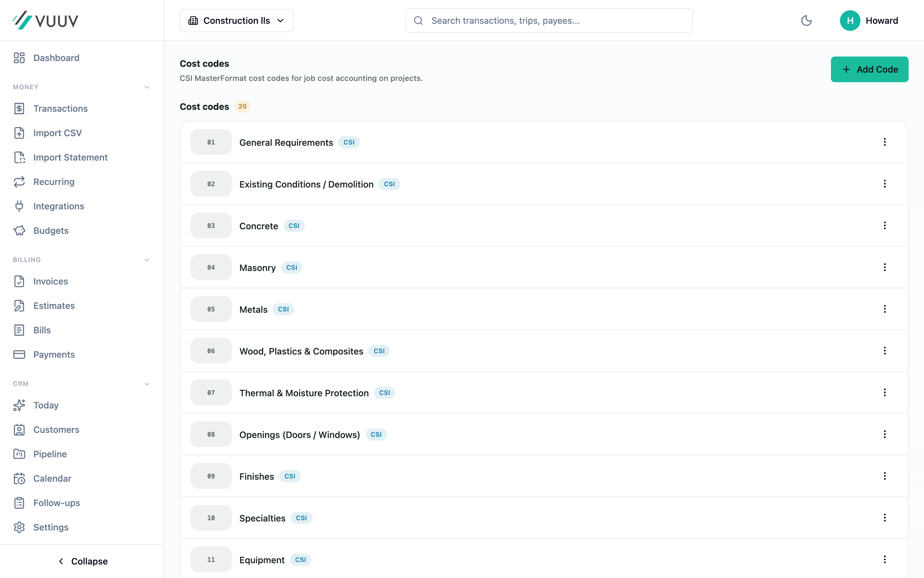Open options menu for Existing Conditions / Demolition
The height and width of the screenshot is (578, 924).
(885, 184)
